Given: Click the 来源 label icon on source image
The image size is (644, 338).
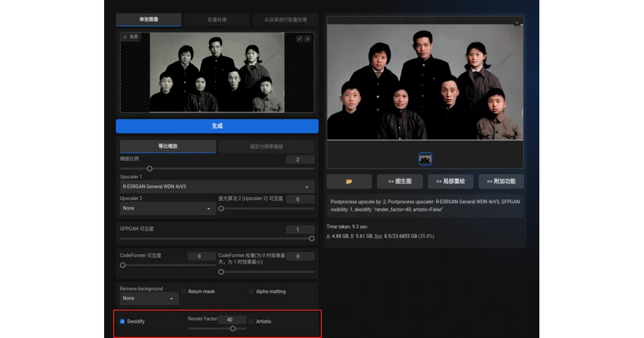Looking at the screenshot, I should point(125,36).
